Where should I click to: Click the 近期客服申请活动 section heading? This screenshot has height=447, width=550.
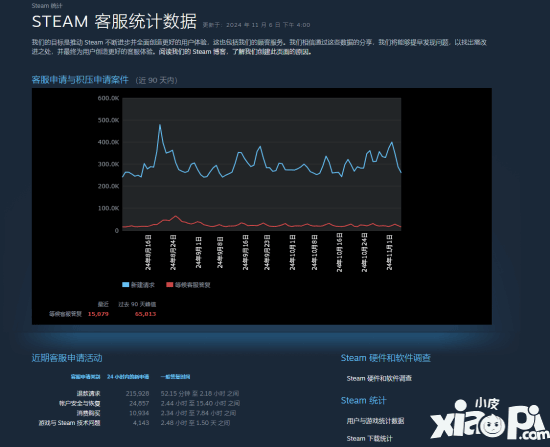[67, 358]
